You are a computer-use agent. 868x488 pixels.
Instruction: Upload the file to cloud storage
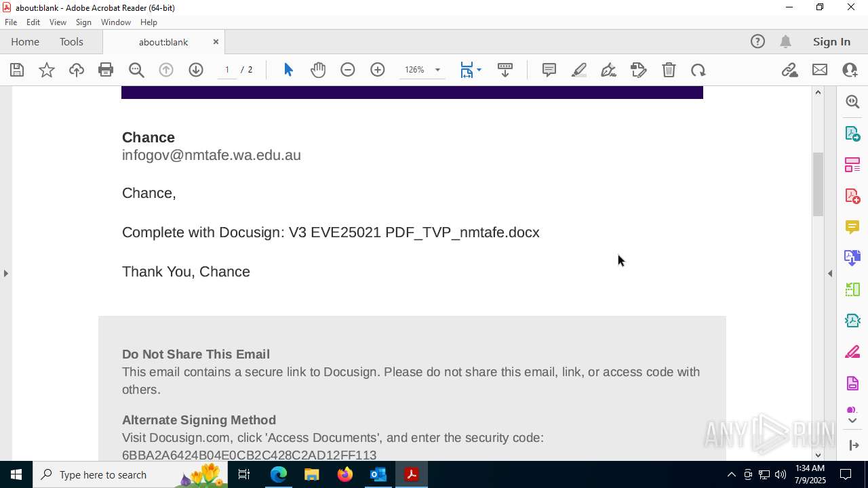(x=77, y=70)
